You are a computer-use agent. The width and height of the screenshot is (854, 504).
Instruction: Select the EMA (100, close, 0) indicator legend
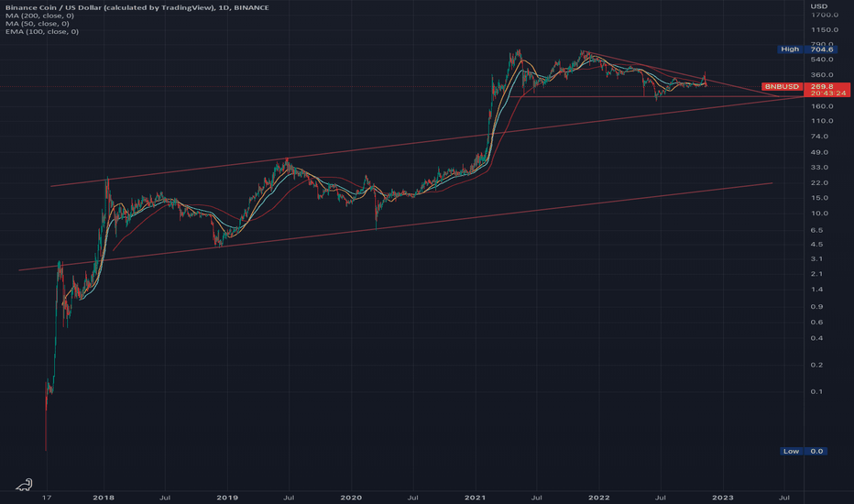42,31
